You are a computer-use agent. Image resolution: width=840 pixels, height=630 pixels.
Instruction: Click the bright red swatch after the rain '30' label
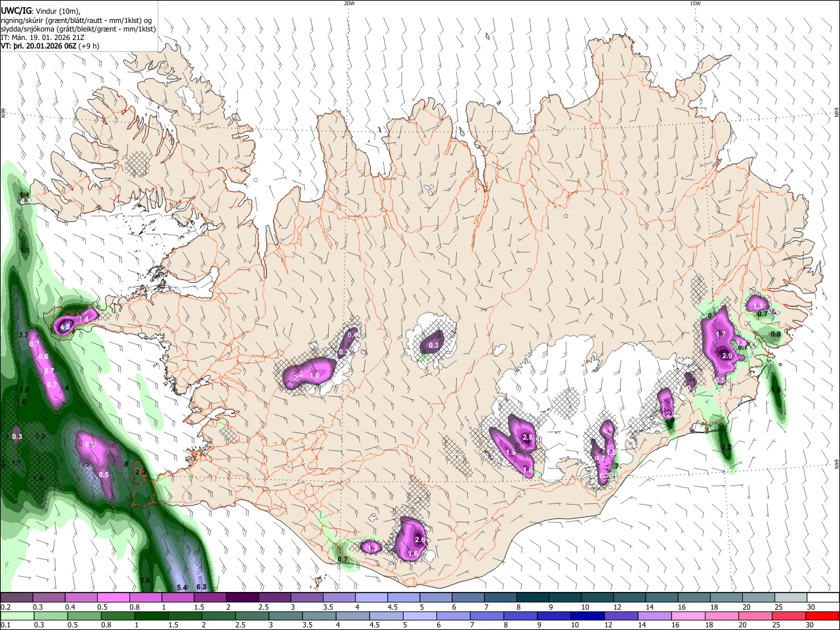(x=823, y=616)
